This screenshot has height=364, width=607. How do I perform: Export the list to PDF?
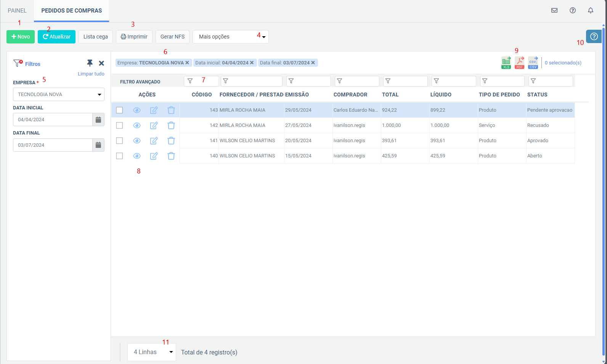[x=519, y=63]
